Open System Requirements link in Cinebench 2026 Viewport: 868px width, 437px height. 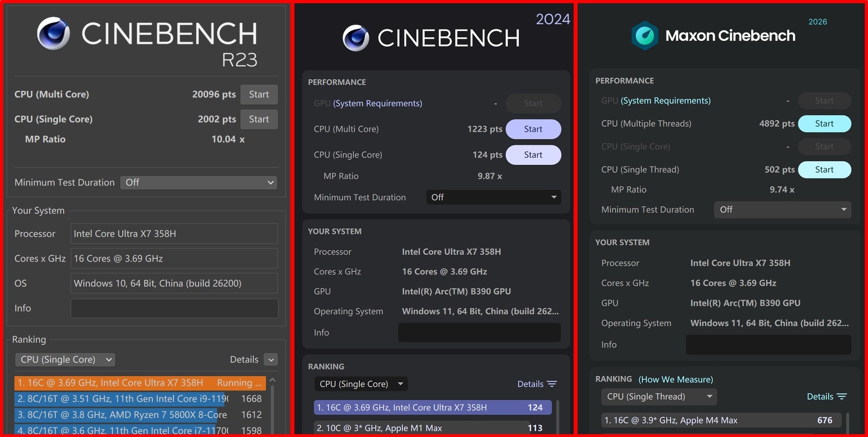[666, 101]
